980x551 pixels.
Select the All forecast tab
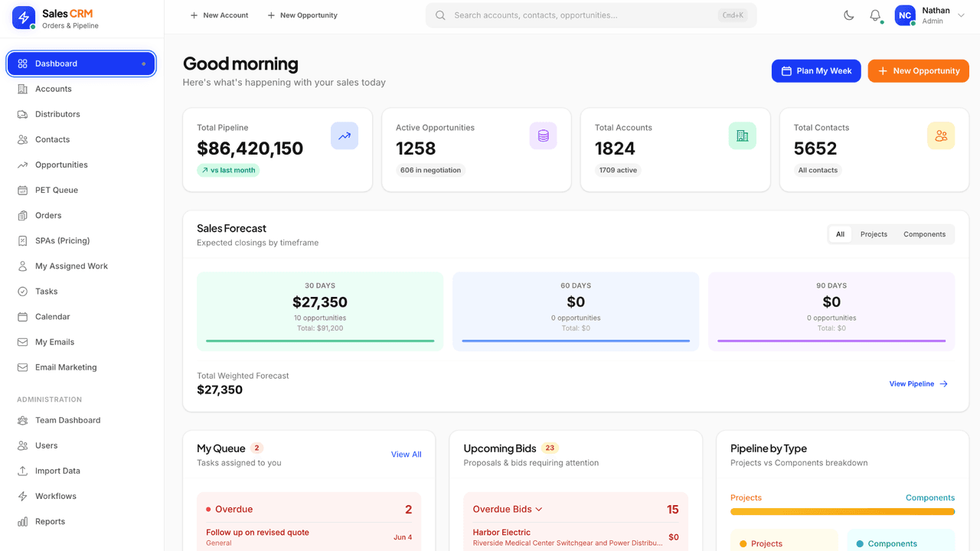pos(840,234)
